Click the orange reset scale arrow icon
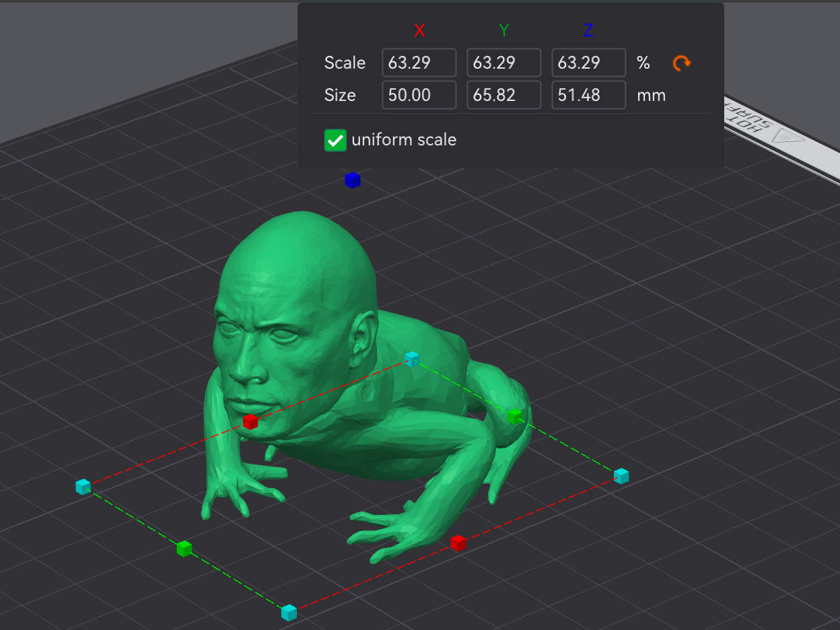Image resolution: width=840 pixels, height=630 pixels. coord(682,63)
